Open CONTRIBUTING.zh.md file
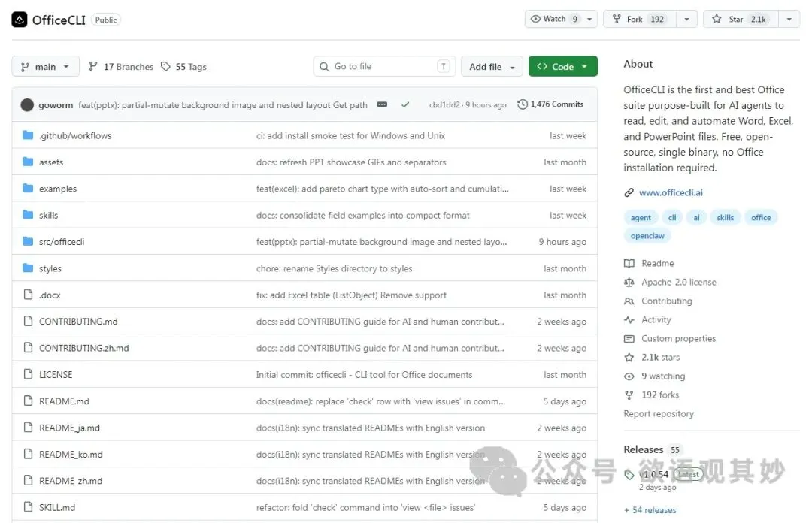812x523 pixels. tap(84, 348)
